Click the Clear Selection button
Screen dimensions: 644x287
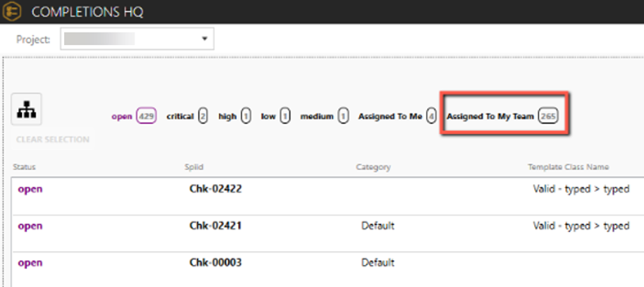pos(53,140)
